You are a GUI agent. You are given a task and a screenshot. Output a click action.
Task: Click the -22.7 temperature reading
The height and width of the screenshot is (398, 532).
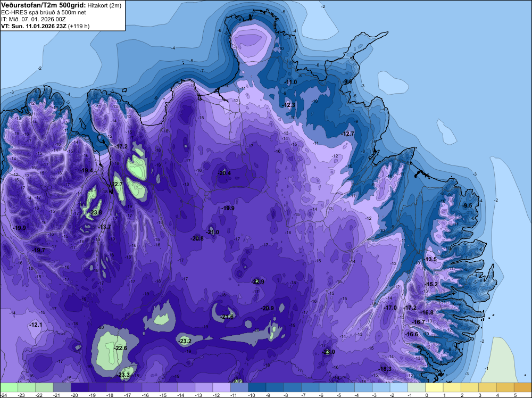[117, 184]
